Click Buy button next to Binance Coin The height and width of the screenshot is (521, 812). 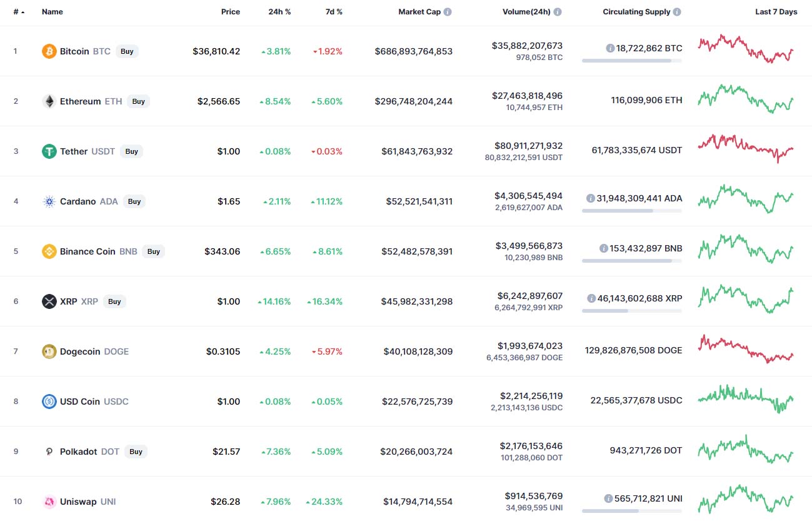point(154,251)
